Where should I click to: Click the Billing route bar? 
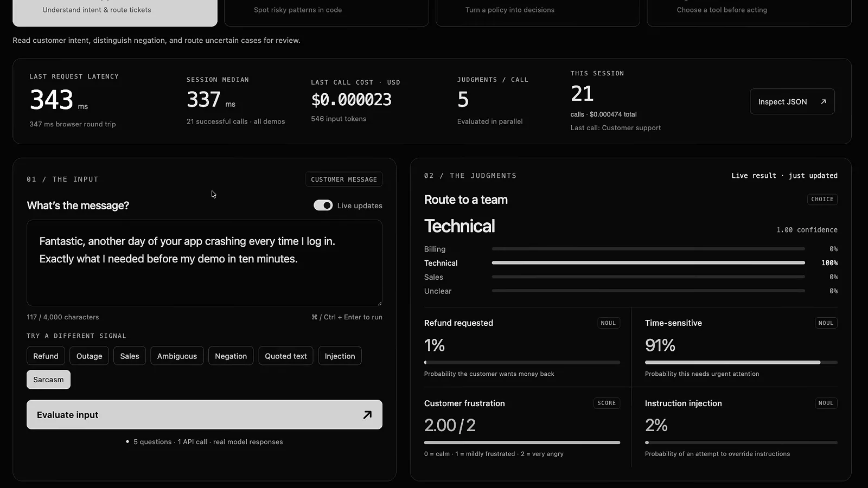click(x=648, y=249)
